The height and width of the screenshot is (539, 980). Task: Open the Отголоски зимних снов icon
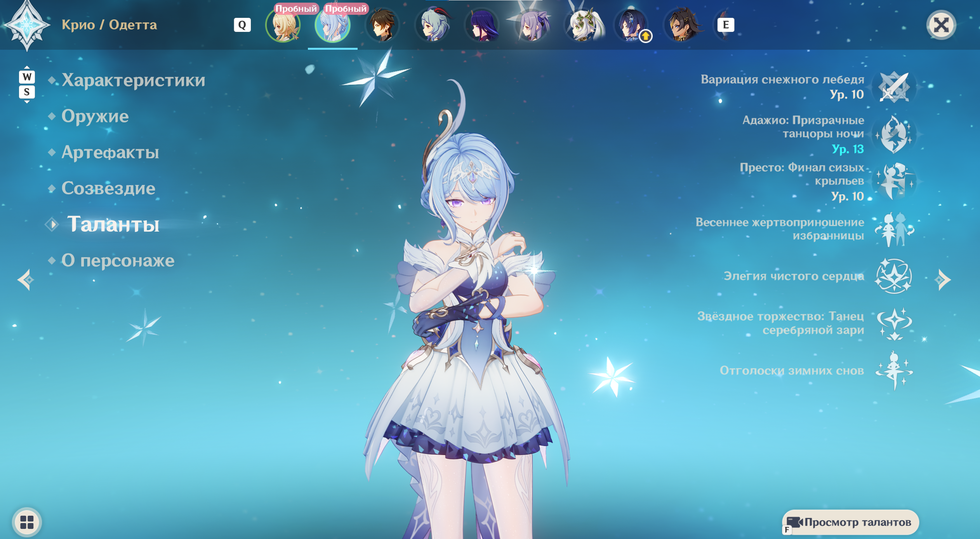(894, 371)
